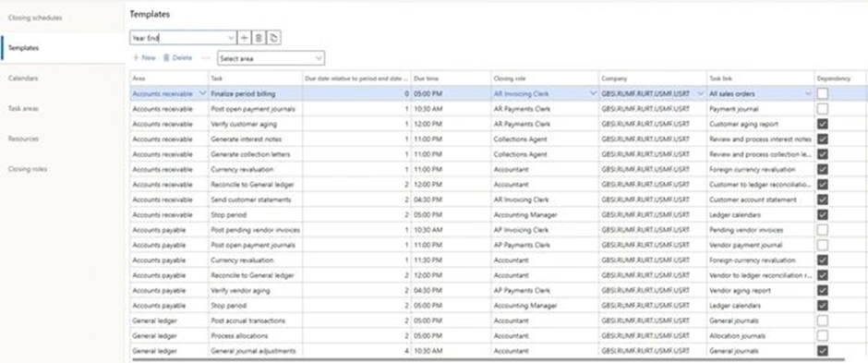Click Delete to remove the selected task

(x=177, y=57)
